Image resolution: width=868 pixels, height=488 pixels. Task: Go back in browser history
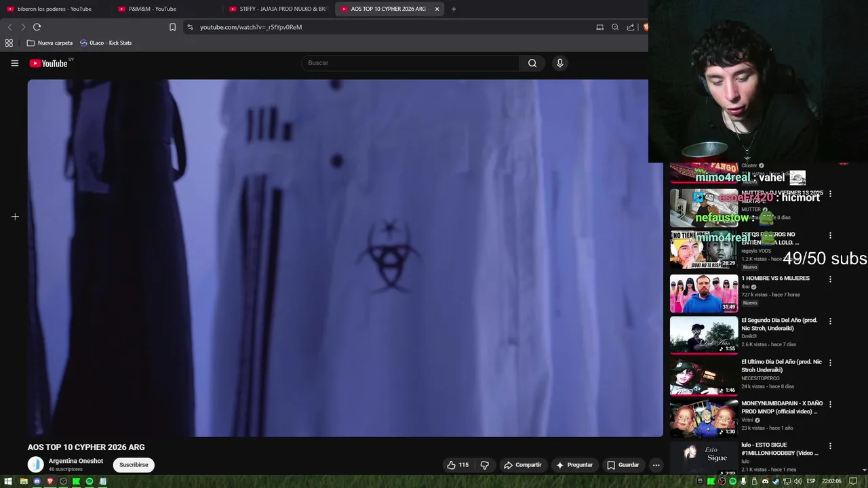pyautogui.click(x=9, y=27)
